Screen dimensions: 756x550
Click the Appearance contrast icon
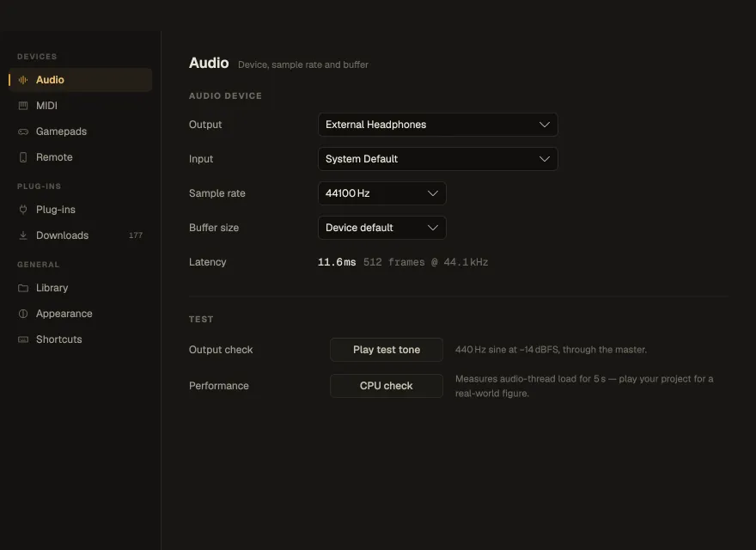pos(22,314)
